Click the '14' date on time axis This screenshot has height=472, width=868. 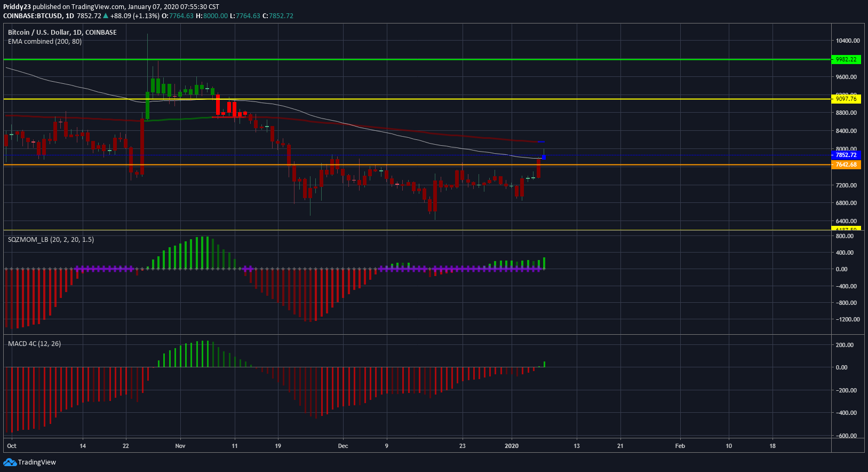(x=83, y=446)
